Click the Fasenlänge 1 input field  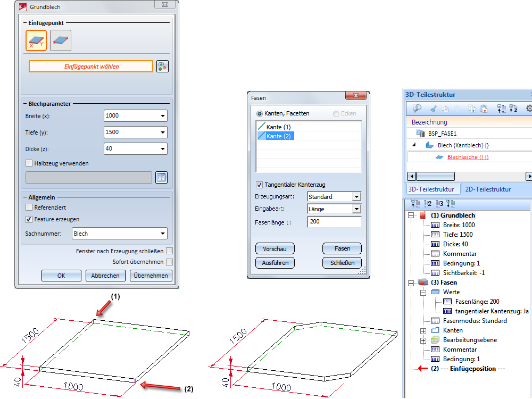pyautogui.click(x=334, y=221)
